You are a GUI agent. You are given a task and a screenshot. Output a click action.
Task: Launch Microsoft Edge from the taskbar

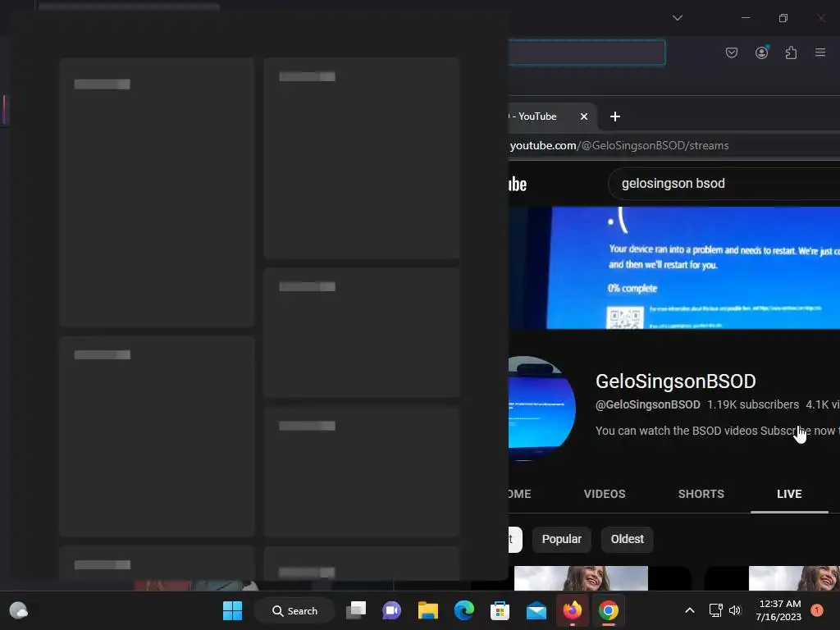tap(464, 610)
